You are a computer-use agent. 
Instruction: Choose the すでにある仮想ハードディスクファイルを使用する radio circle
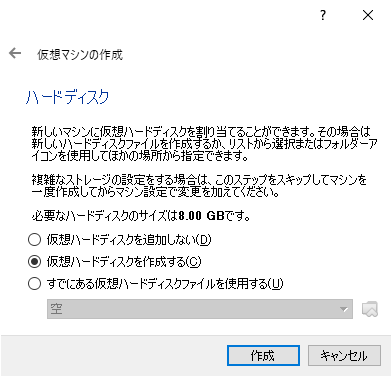pyautogui.click(x=34, y=284)
